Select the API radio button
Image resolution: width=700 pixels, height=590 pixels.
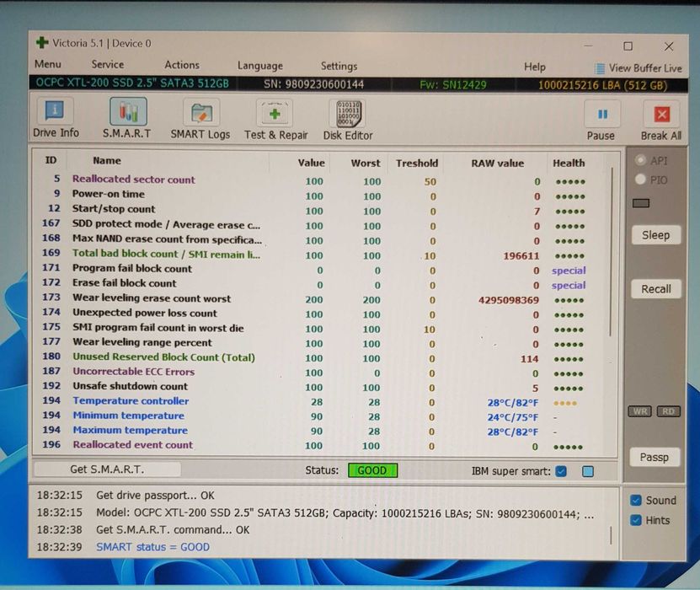click(x=641, y=160)
